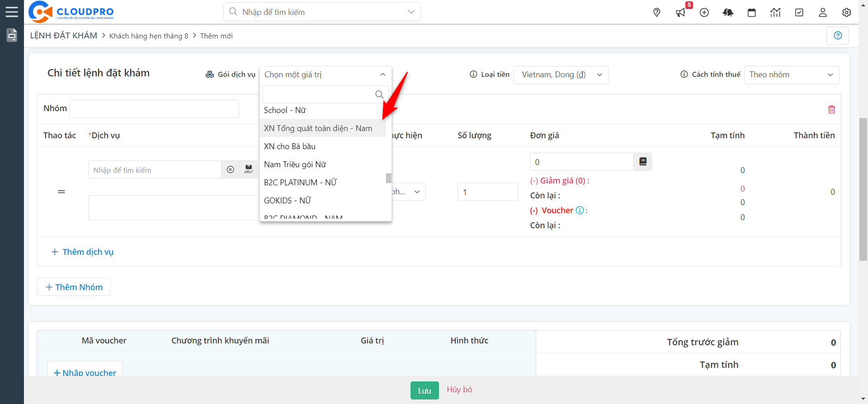
Task: Open the Loại tiền currency dropdown
Action: point(561,75)
